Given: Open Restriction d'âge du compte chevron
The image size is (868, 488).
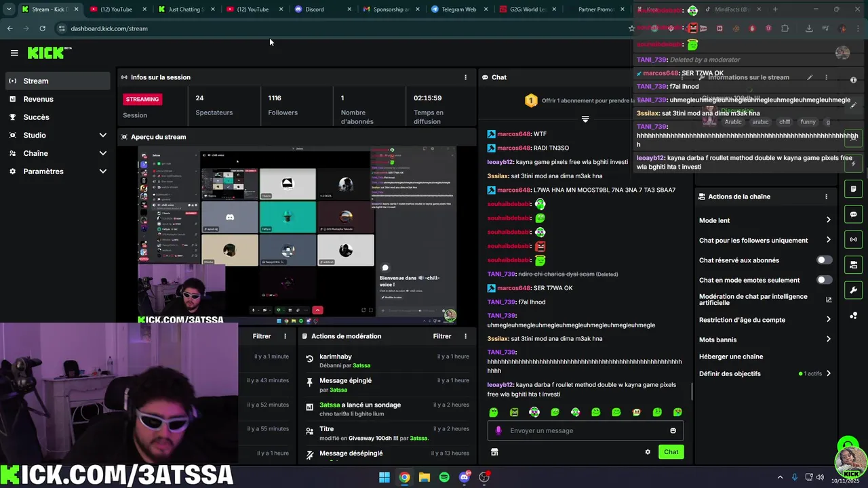Looking at the screenshot, I should [x=828, y=320].
